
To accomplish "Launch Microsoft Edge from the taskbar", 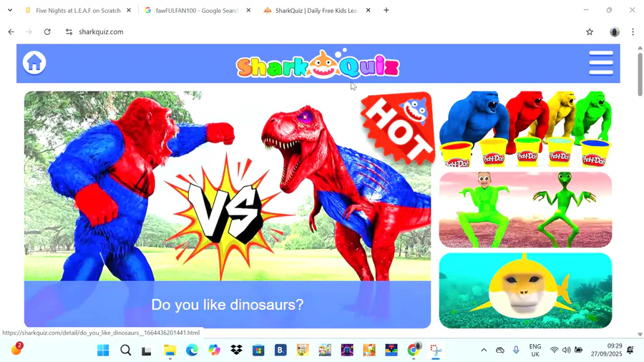I will (x=192, y=350).
